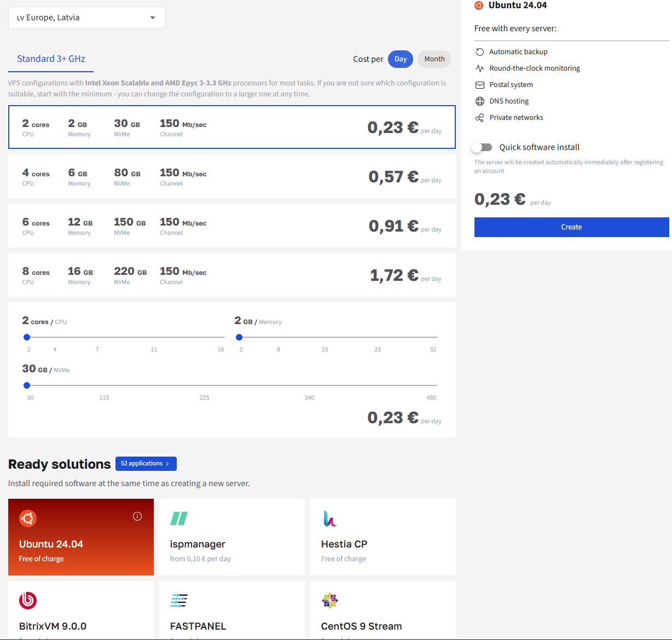Choose the FASTPANEL solution card
Image resolution: width=672 pixels, height=640 pixels.
(232, 610)
